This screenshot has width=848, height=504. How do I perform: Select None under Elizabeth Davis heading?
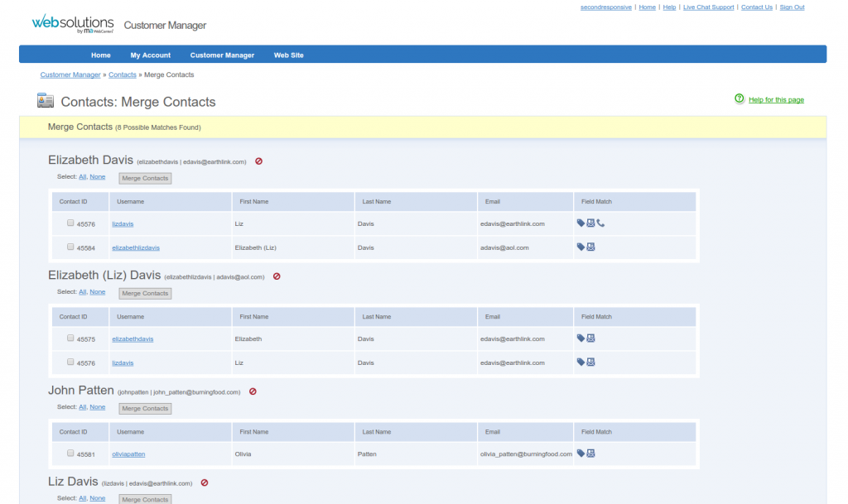98,176
